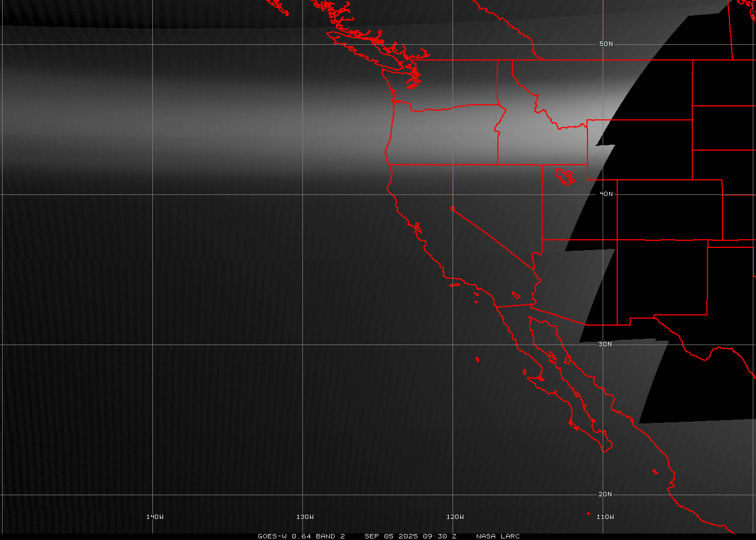Screen dimensions: 756x540
Task: Click the center of Oregon state
Action: click(x=443, y=136)
